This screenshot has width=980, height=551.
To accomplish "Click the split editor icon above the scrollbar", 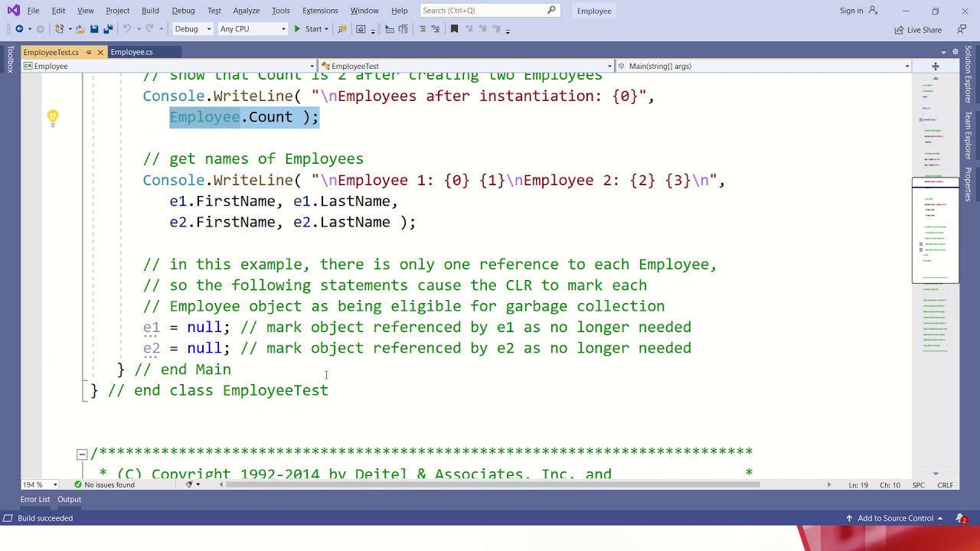I will pos(935,66).
